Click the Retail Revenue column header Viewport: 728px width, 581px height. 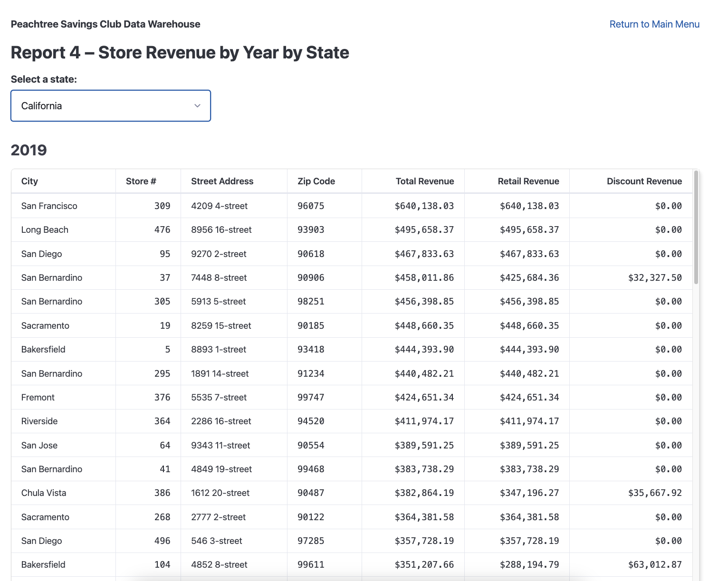click(x=528, y=181)
